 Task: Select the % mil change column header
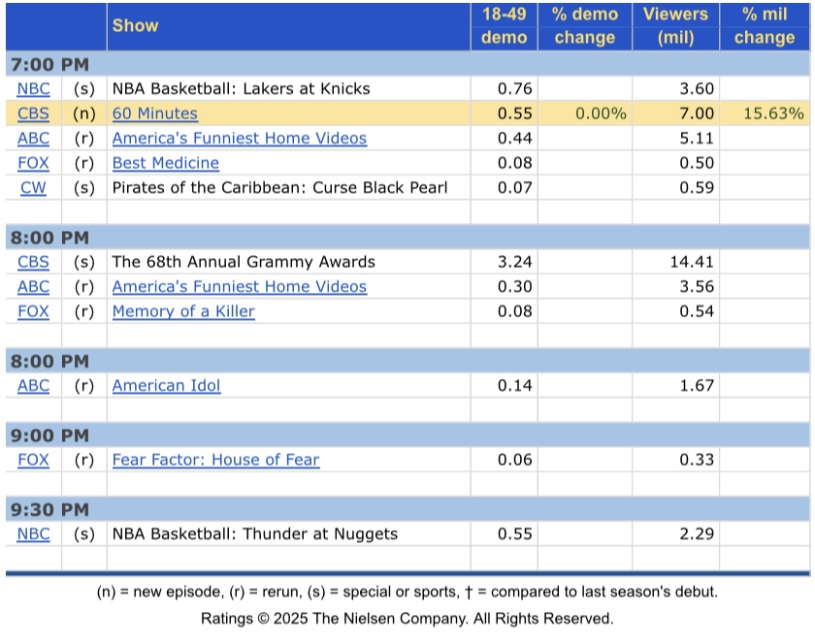[765, 25]
